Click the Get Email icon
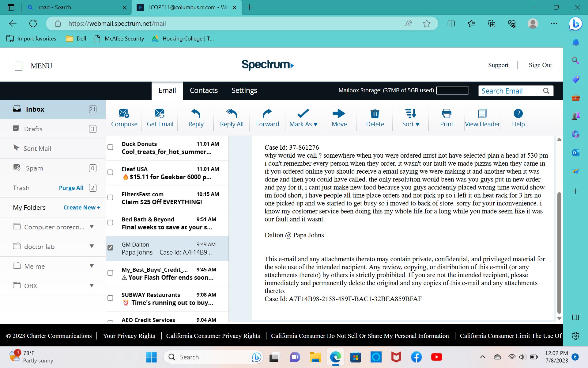 [160, 114]
